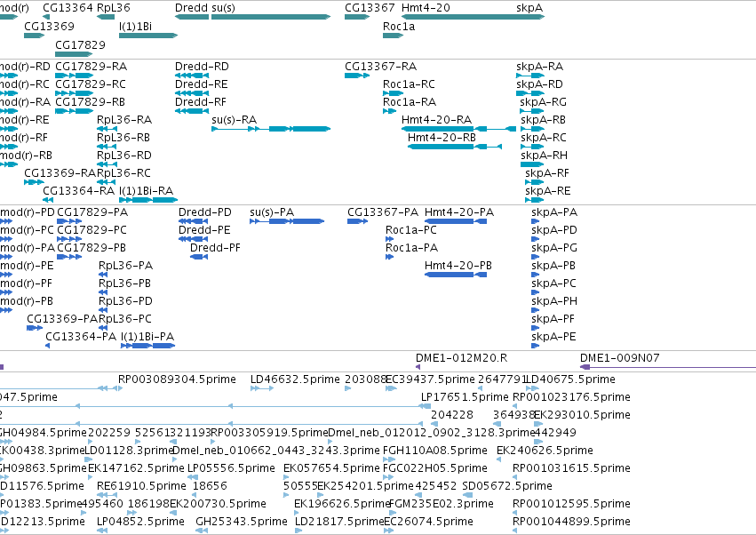Click the CG13369-RA transcript label
The height and width of the screenshot is (535, 756).
click(60, 173)
